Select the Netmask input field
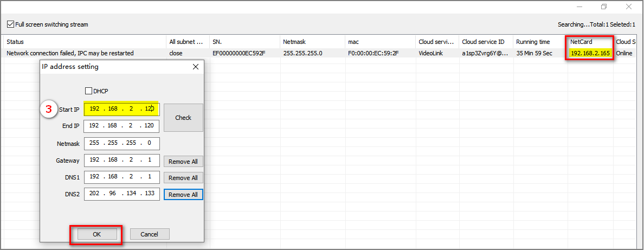 pos(122,144)
